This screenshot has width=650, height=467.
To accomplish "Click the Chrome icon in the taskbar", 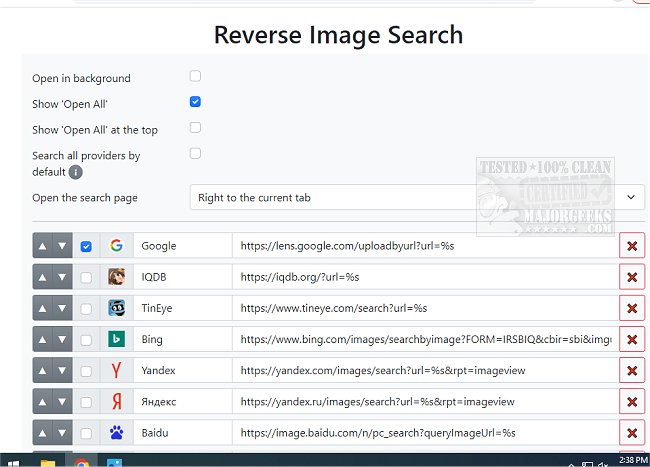I will tap(81, 462).
